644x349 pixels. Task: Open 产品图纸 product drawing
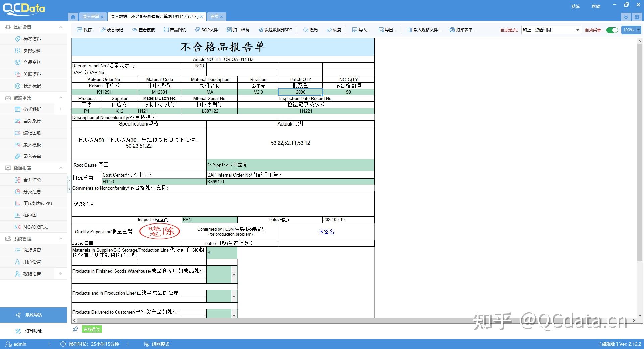[175, 30]
